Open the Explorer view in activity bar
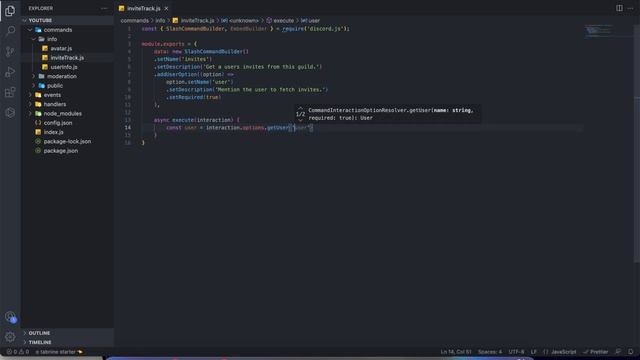 pyautogui.click(x=10, y=11)
